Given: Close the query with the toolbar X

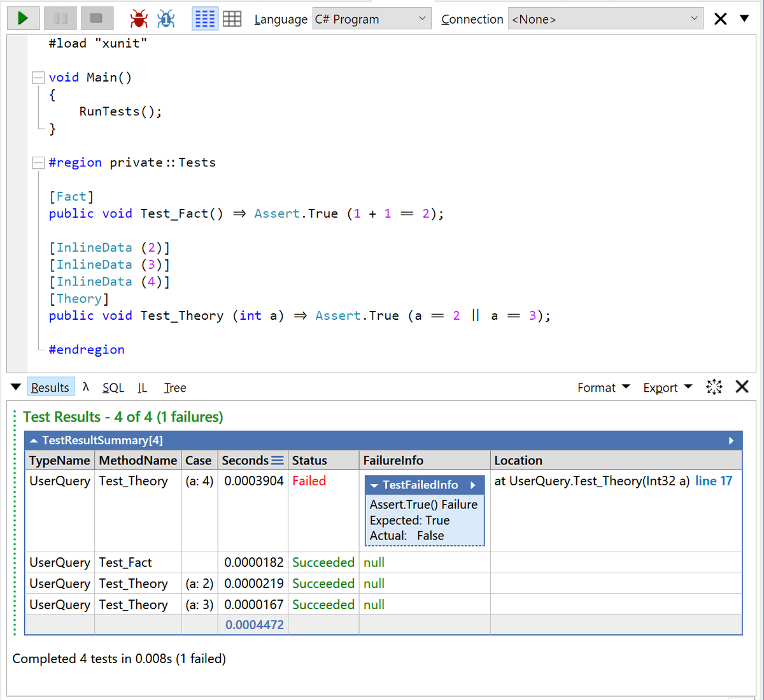Looking at the screenshot, I should pyautogui.click(x=721, y=19).
